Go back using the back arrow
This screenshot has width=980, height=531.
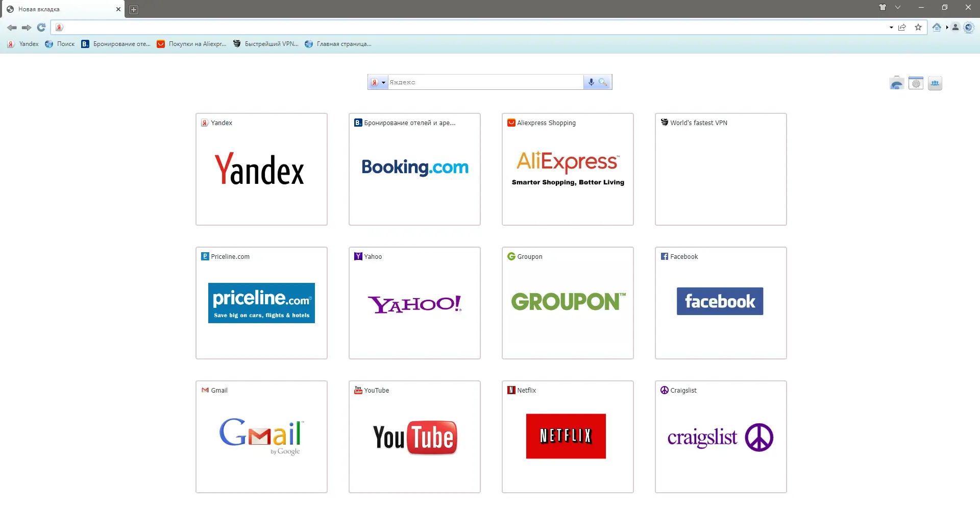coord(12,28)
